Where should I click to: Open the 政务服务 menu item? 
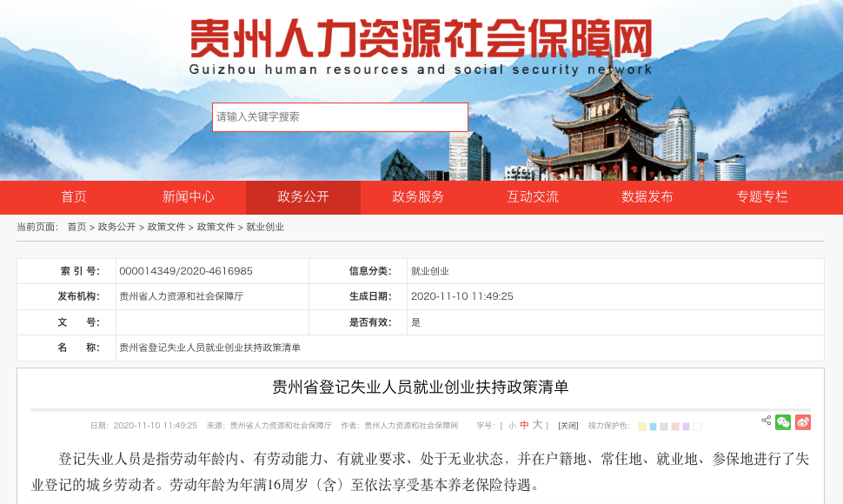pos(418,197)
